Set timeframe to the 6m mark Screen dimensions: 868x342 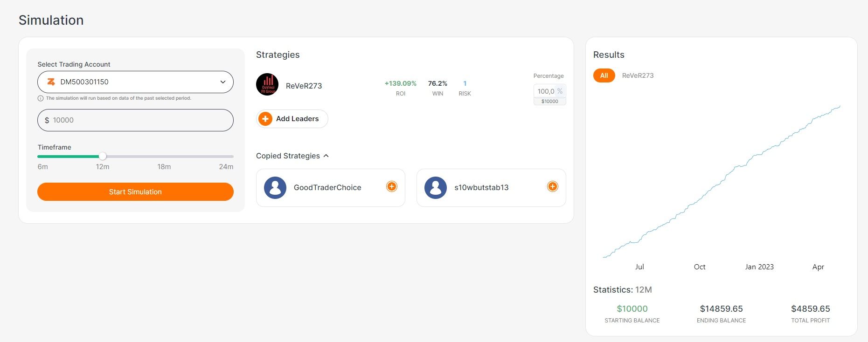[39, 157]
